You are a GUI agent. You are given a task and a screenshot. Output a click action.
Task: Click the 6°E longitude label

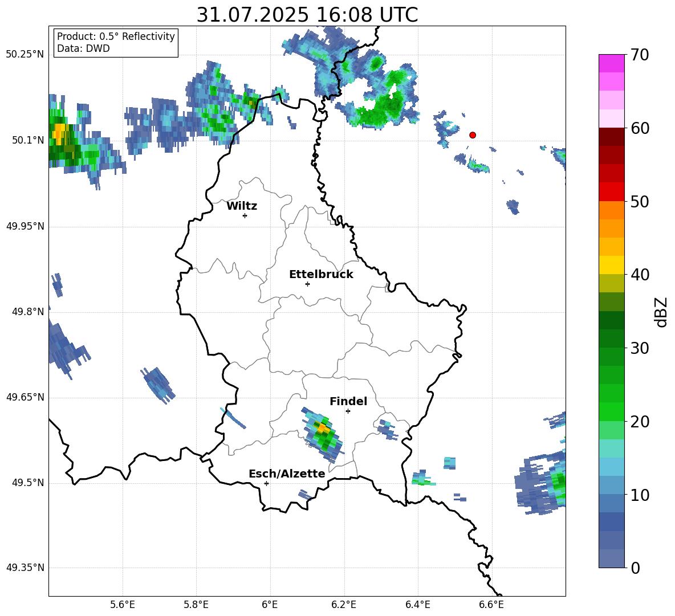point(270,605)
